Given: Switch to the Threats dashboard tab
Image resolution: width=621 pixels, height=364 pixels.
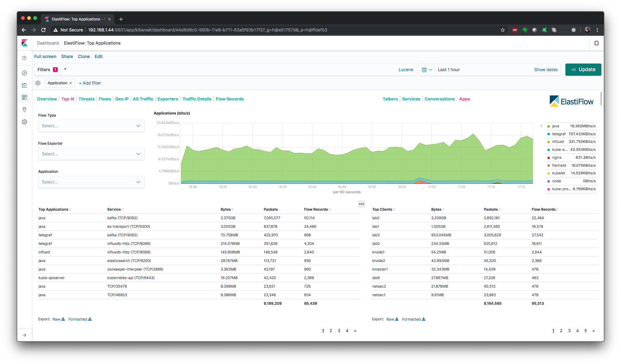Looking at the screenshot, I should (86, 99).
